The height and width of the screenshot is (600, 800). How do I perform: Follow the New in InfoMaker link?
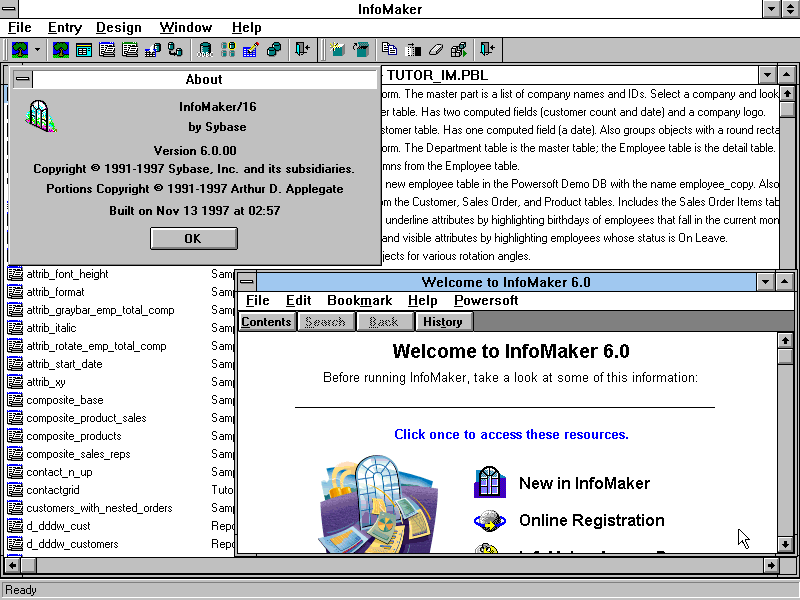(x=584, y=483)
